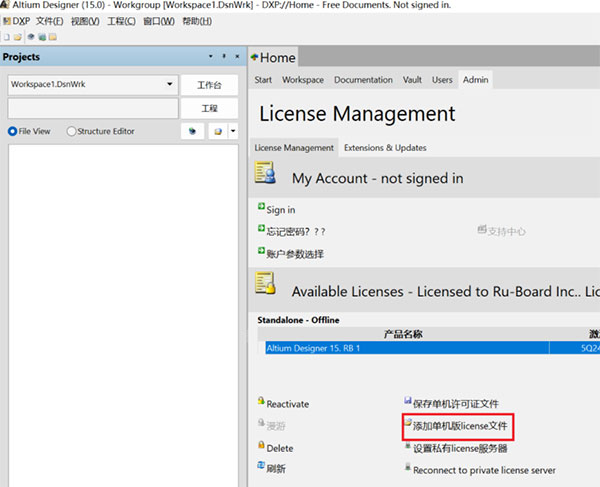Select the Admin tab
600x487 pixels.
[475, 80]
